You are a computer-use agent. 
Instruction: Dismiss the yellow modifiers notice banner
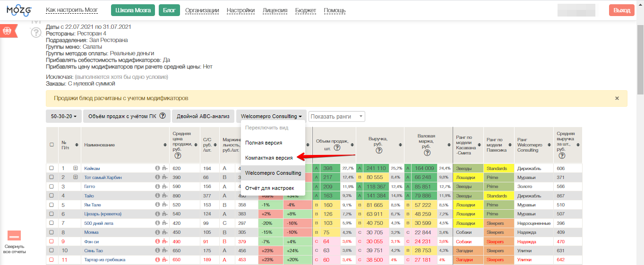click(617, 98)
